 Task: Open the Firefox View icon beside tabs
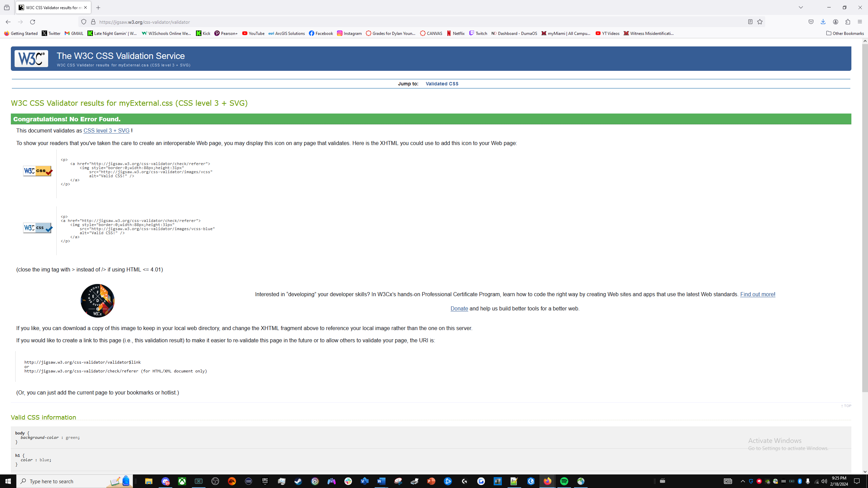click(7, 7)
